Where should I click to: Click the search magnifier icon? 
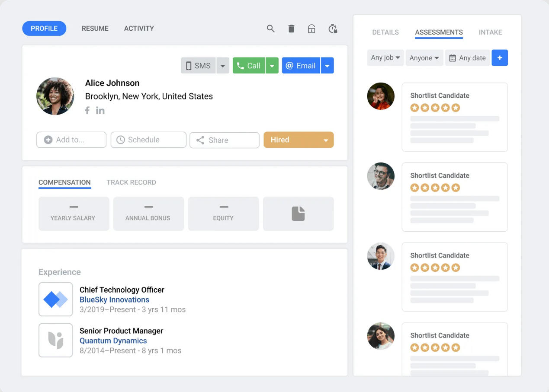pos(271,29)
